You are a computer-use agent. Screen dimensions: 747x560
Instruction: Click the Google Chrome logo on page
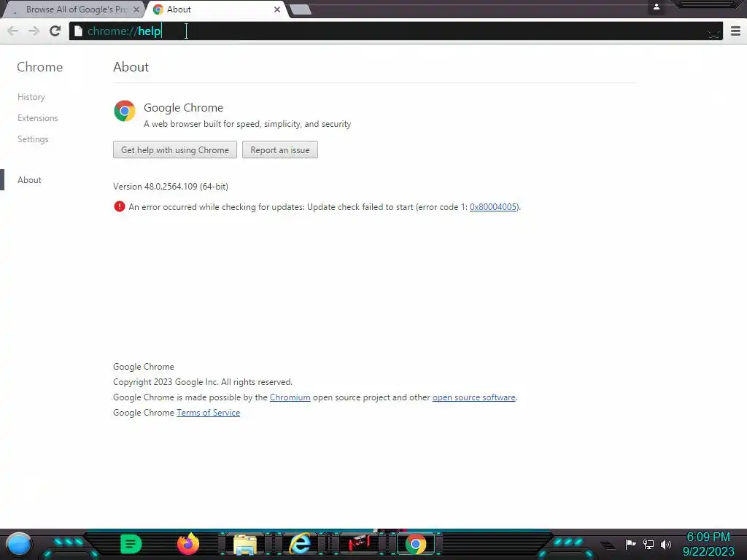pyautogui.click(x=125, y=111)
